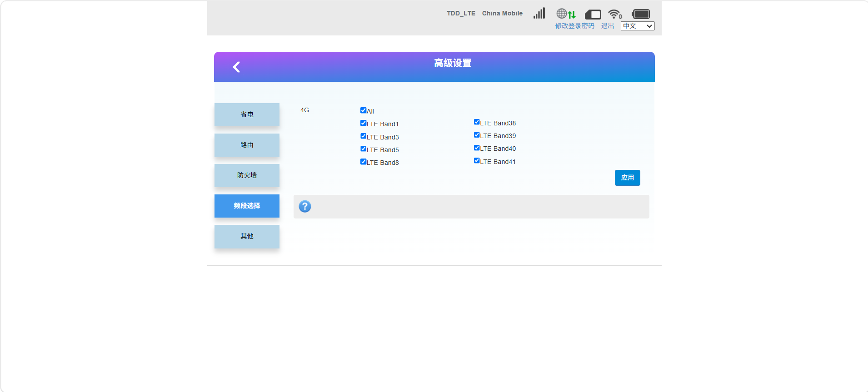Image resolution: width=868 pixels, height=392 pixels.
Task: Click the 退出 logout link
Action: click(608, 26)
